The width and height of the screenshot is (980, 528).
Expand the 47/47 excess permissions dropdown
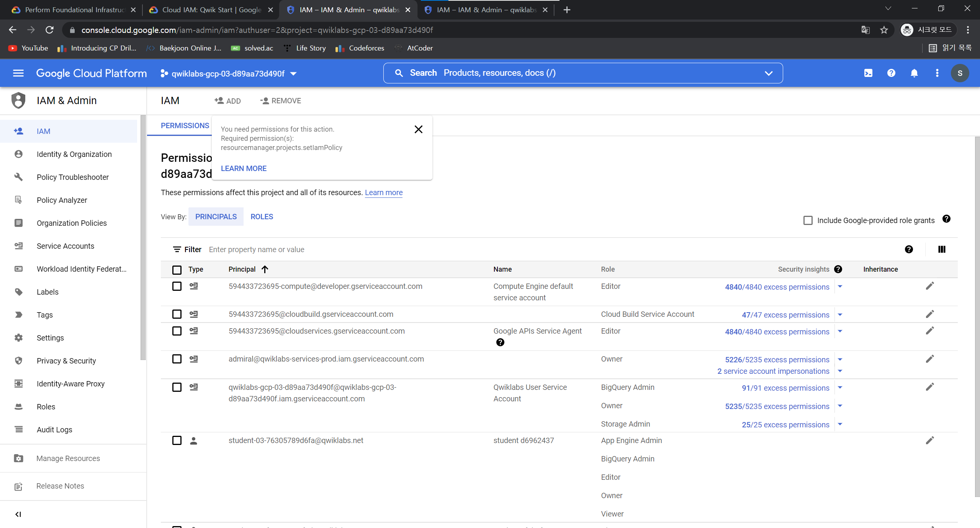(840, 315)
